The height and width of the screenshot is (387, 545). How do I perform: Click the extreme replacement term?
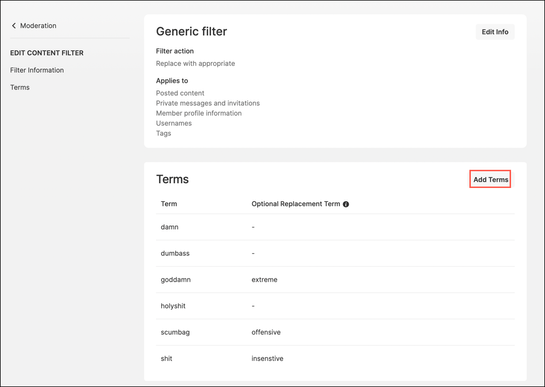pyautogui.click(x=264, y=280)
